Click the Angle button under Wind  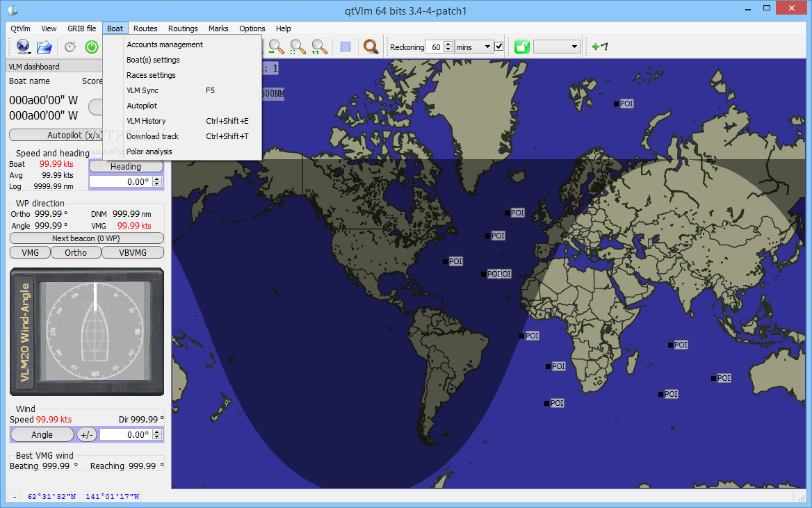click(42, 435)
